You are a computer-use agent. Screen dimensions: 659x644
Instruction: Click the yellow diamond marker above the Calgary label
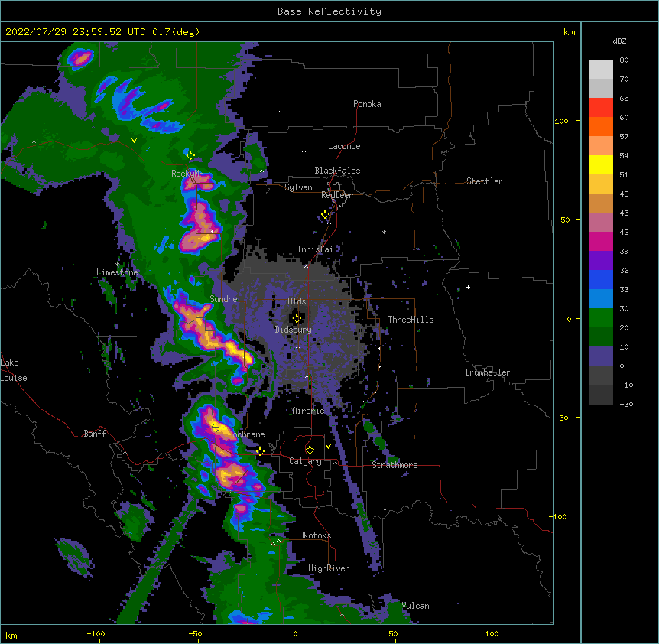tap(310, 450)
